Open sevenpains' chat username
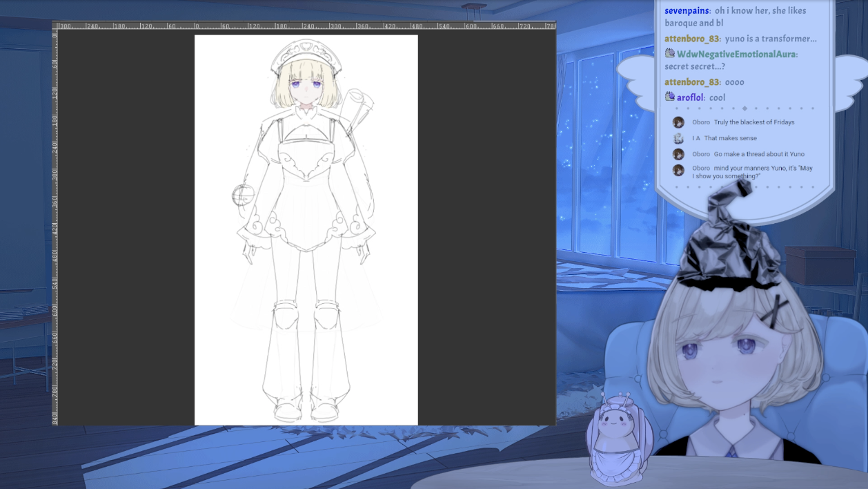 tap(687, 10)
